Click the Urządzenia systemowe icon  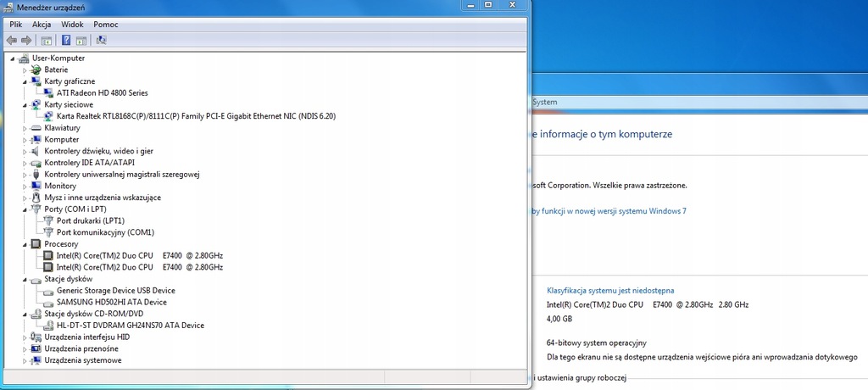tap(36, 360)
